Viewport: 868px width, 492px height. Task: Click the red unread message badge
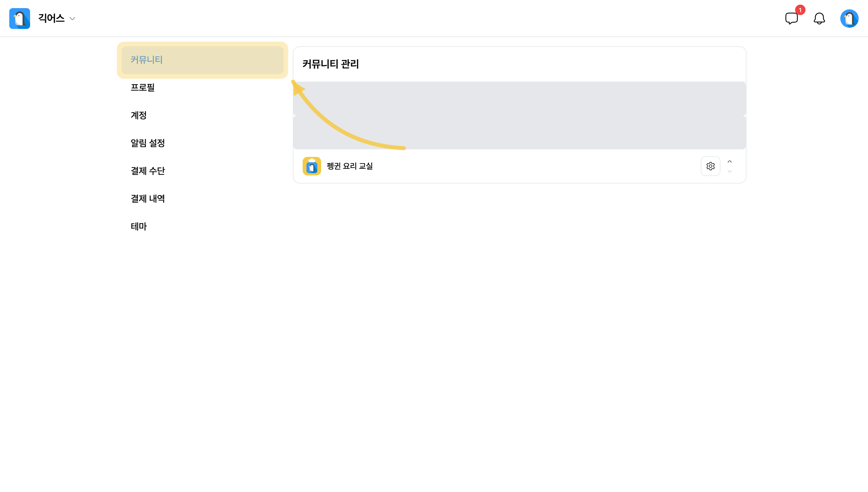[x=800, y=10]
